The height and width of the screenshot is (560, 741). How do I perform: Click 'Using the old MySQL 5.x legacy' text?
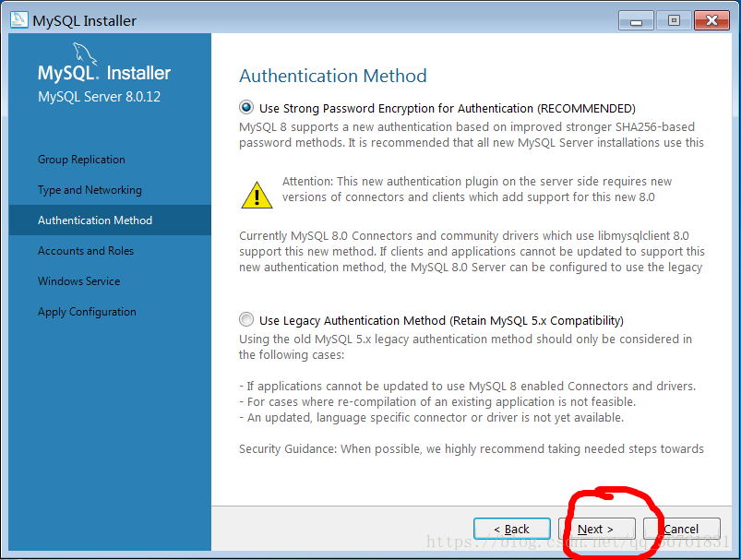pos(465,347)
